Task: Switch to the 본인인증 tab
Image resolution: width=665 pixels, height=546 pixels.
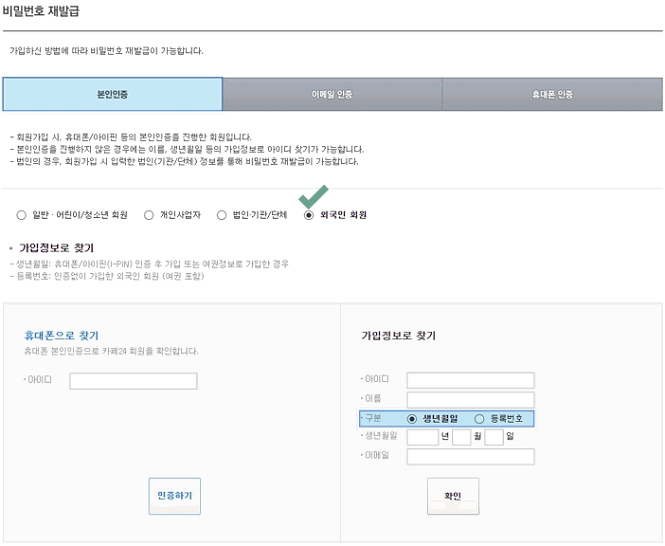Action: [x=112, y=94]
